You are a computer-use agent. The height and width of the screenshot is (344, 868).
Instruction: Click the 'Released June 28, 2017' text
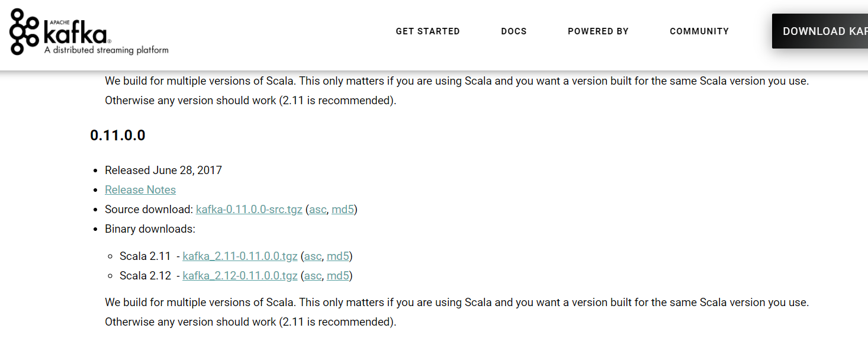(x=163, y=171)
